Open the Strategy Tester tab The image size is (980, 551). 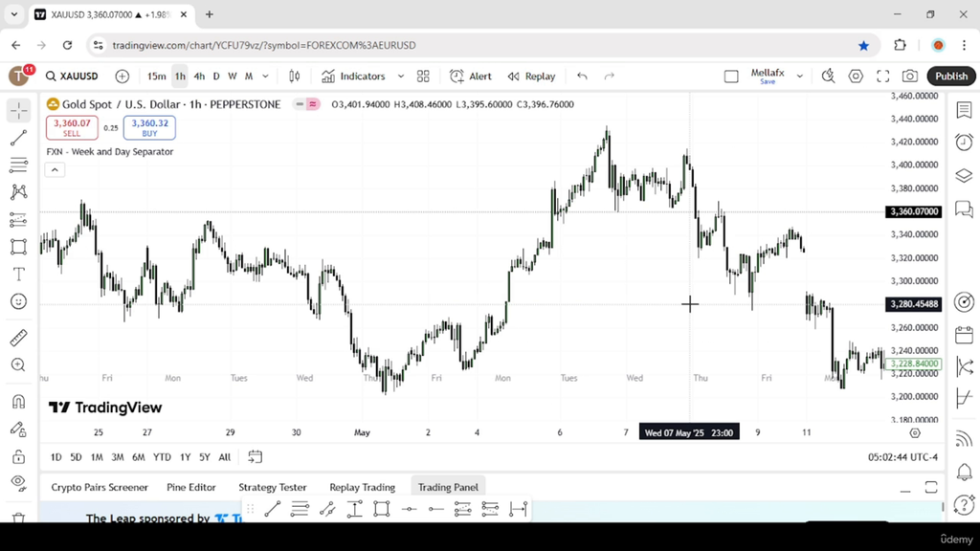[273, 487]
